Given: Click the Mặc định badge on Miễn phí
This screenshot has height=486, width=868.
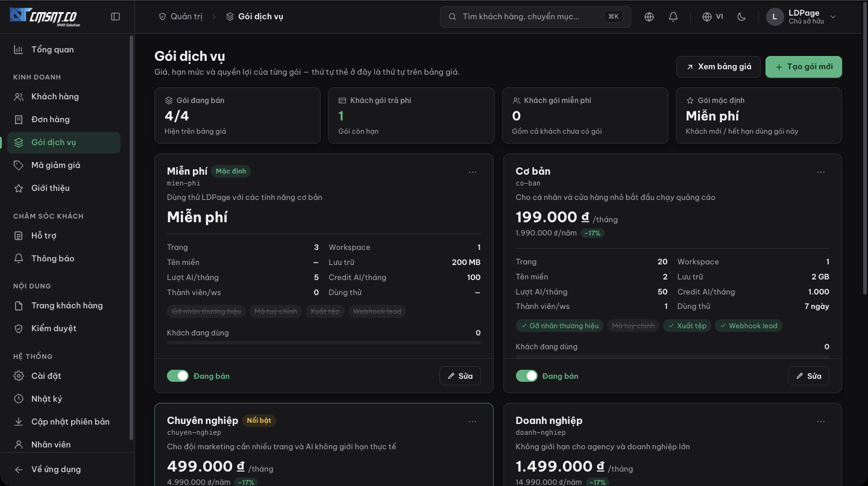Looking at the screenshot, I should coord(231,171).
